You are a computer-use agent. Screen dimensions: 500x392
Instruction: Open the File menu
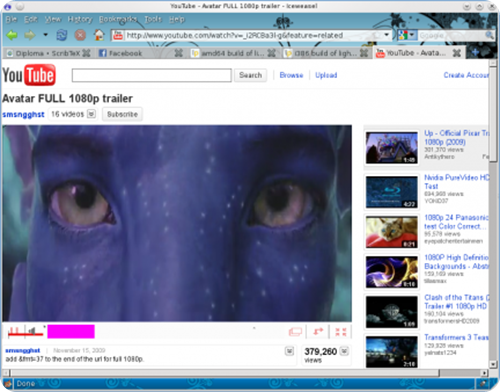coord(11,19)
